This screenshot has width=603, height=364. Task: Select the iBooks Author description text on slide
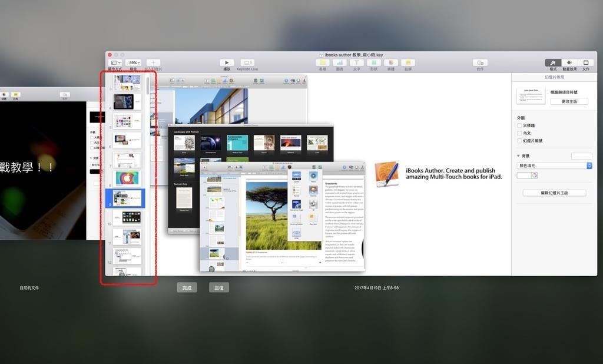[454, 174]
